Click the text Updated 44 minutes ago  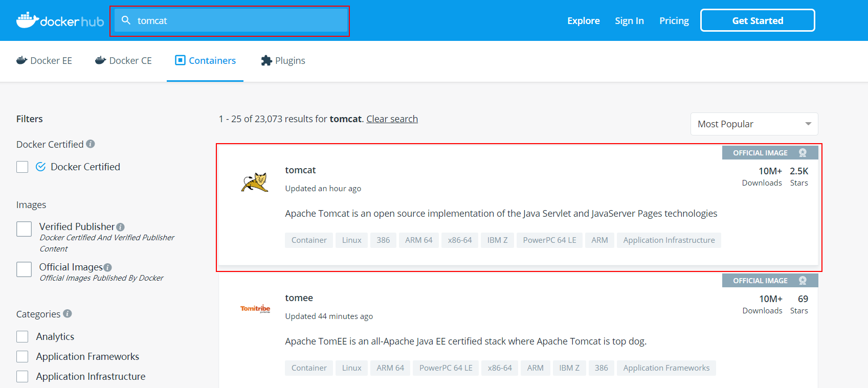click(x=329, y=316)
